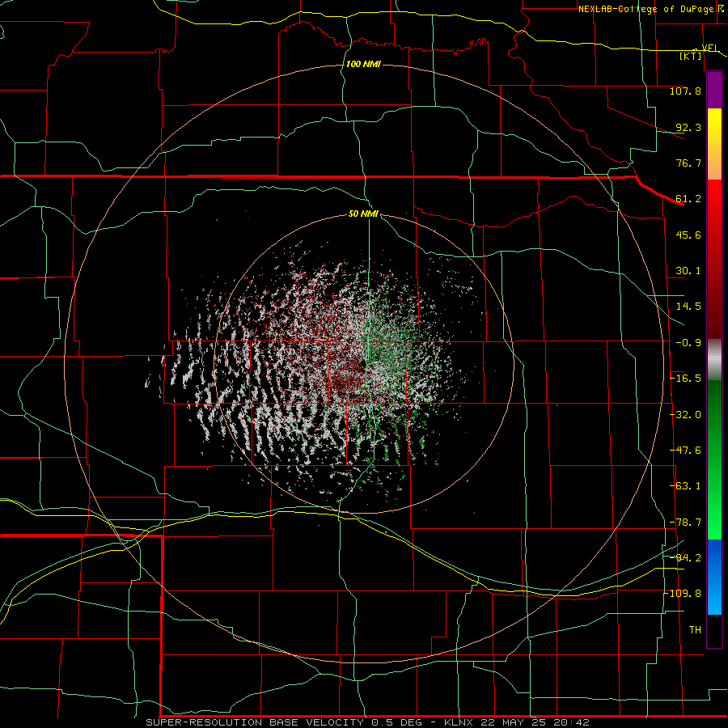Click the 92.3 velocity scale value
This screenshot has height=728, width=728.
pyautogui.click(x=688, y=127)
